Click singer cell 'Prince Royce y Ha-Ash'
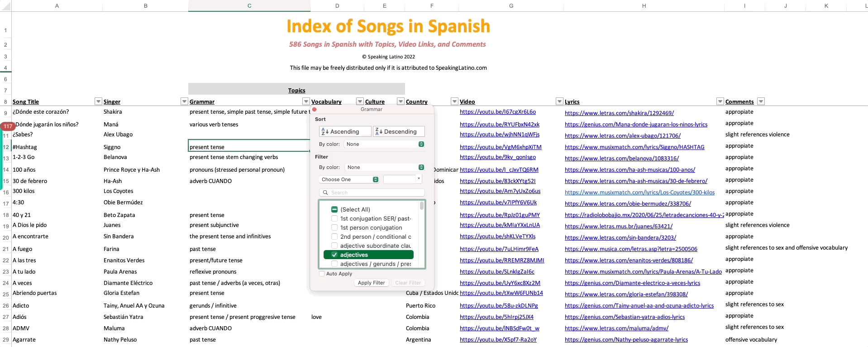 (132, 170)
